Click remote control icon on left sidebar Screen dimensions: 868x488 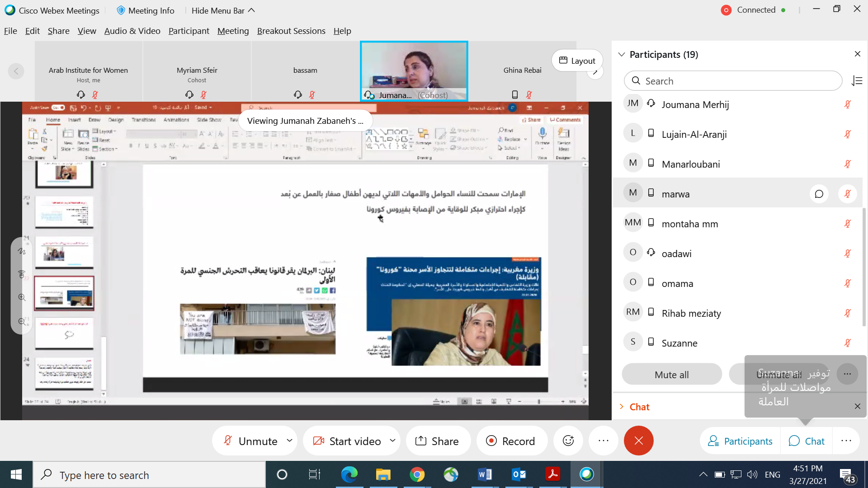pos(22,274)
